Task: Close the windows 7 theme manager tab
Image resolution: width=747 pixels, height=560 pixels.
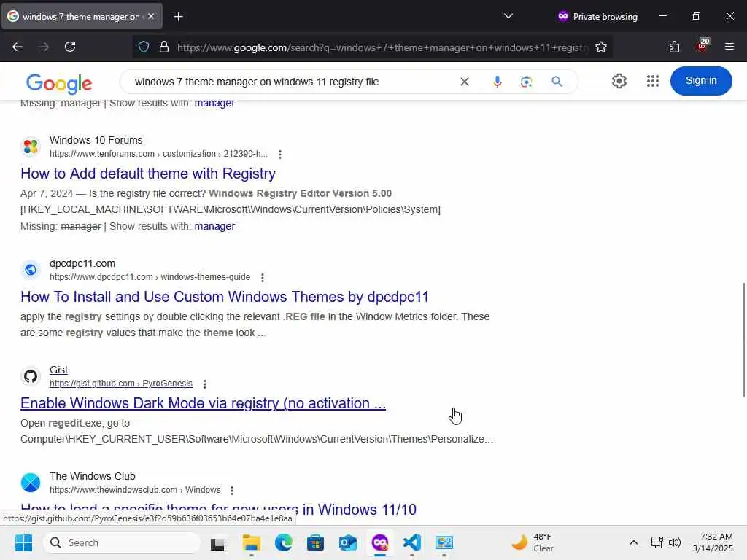Action: tap(151, 16)
